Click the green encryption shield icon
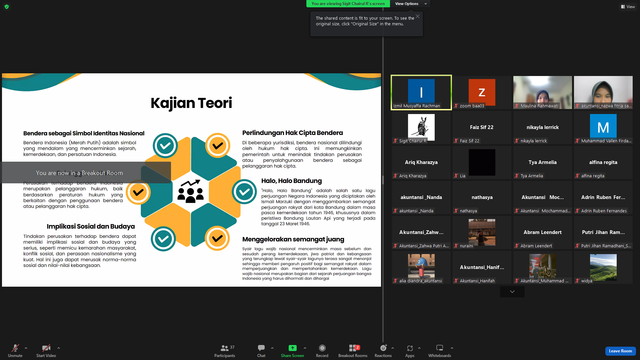The height and width of the screenshot is (360, 640). click(x=7, y=7)
